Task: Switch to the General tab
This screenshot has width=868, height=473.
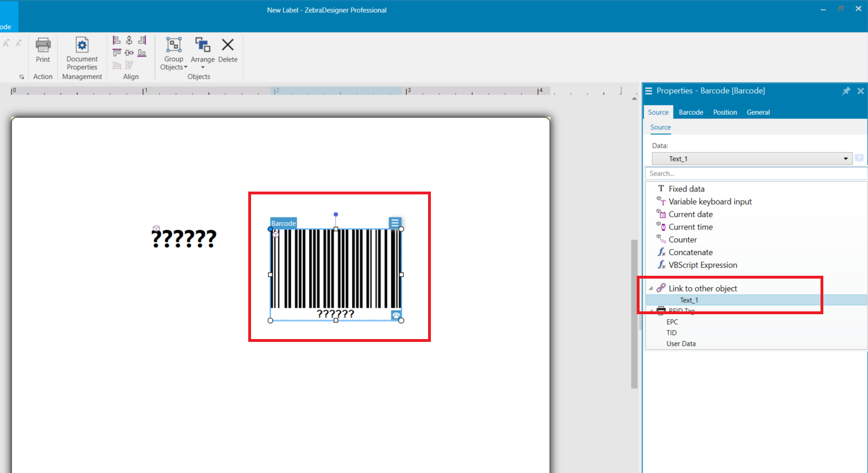Action: pos(758,112)
